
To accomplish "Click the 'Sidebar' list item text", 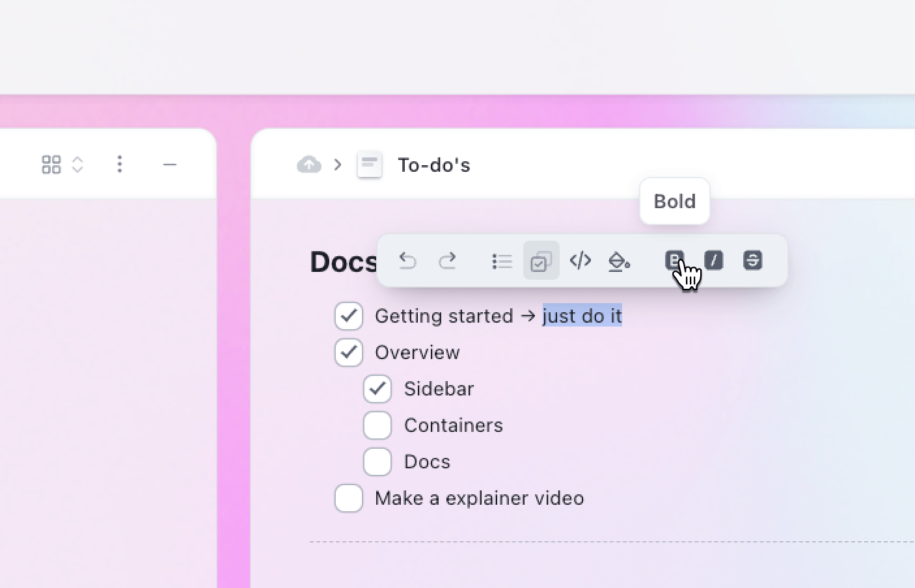I will click(x=439, y=389).
